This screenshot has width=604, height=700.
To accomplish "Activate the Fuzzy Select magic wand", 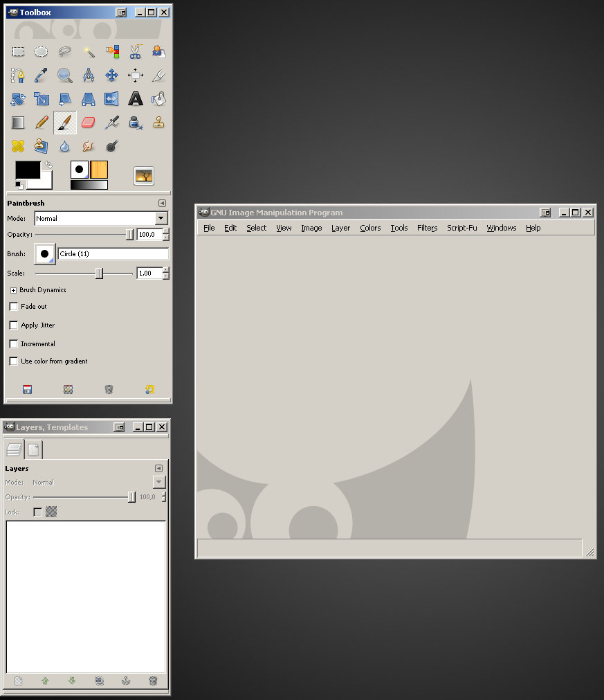I will tap(89, 52).
